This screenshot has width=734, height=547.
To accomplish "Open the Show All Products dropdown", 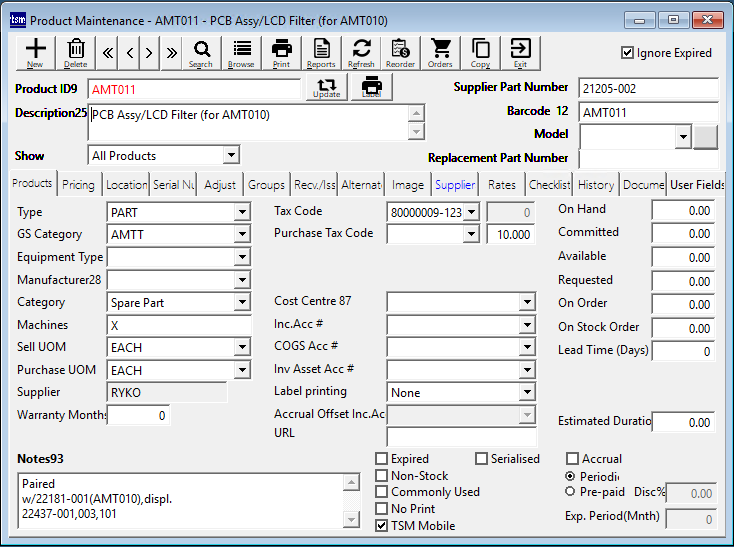I will pyautogui.click(x=231, y=155).
